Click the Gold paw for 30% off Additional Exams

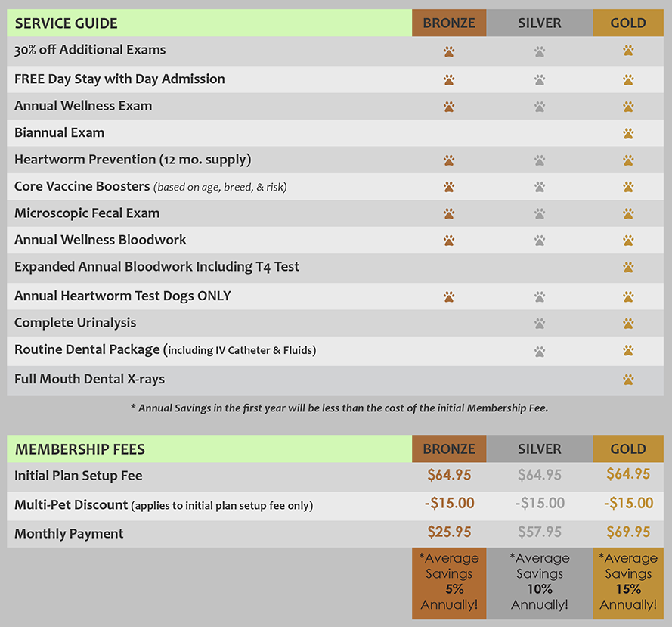click(x=628, y=51)
